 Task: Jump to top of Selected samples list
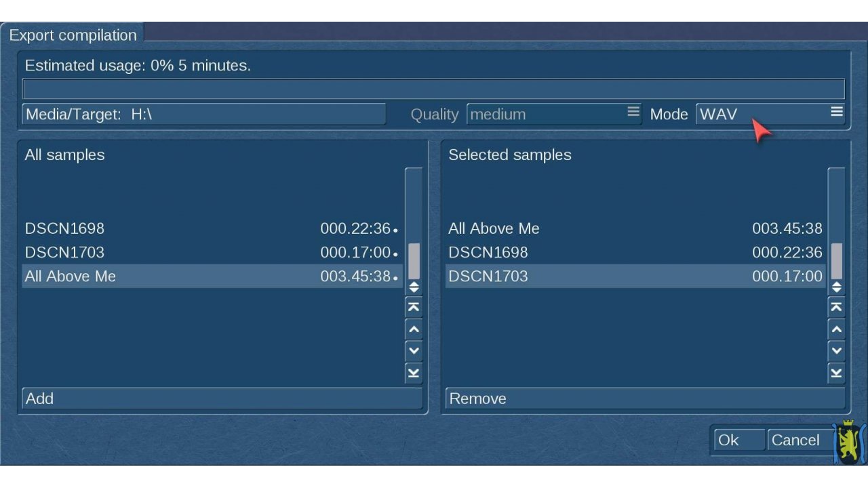coord(837,307)
